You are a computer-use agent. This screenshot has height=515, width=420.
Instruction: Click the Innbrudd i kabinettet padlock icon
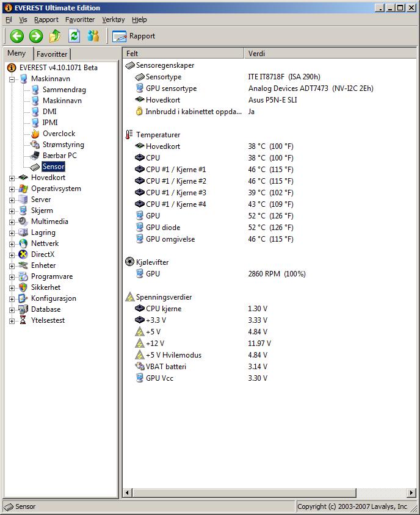pyautogui.click(x=139, y=111)
